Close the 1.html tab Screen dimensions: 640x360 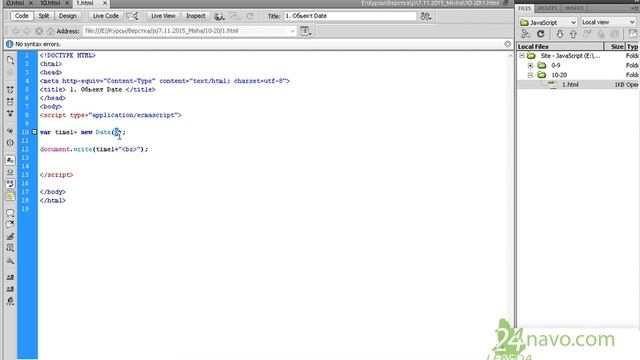[x=105, y=3]
